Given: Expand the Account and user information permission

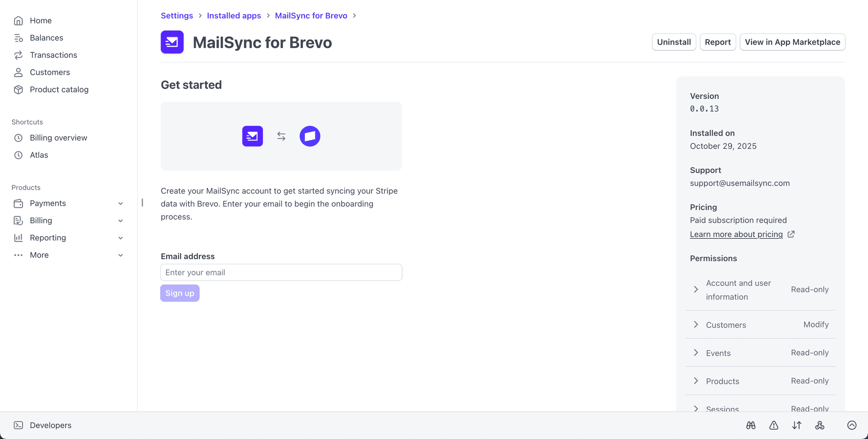Looking at the screenshot, I should coord(696,289).
